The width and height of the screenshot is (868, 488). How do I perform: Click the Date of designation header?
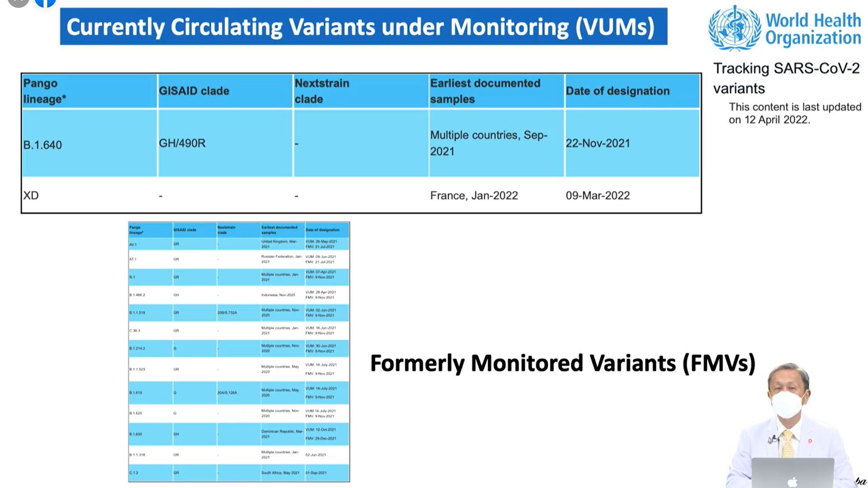pos(617,91)
